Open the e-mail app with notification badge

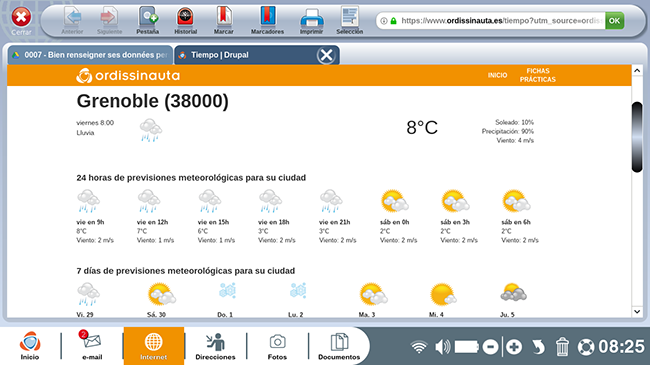click(92, 346)
